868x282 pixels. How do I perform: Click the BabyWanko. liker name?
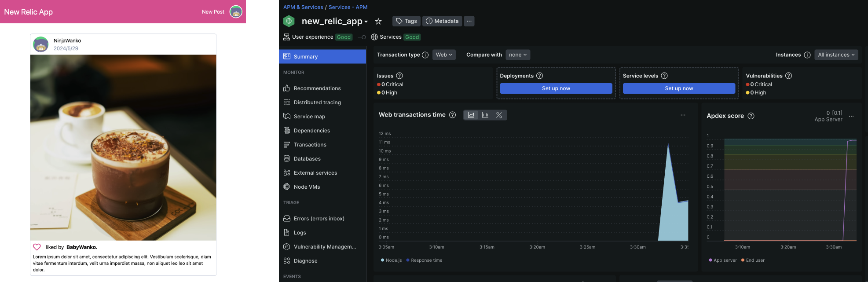pyautogui.click(x=82, y=247)
